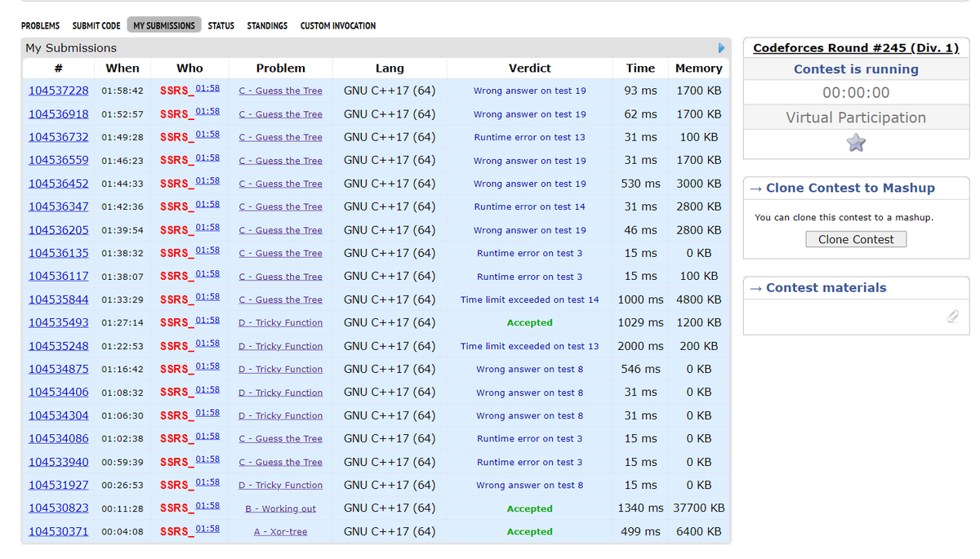Open accepted submission 104535493

pyautogui.click(x=59, y=322)
